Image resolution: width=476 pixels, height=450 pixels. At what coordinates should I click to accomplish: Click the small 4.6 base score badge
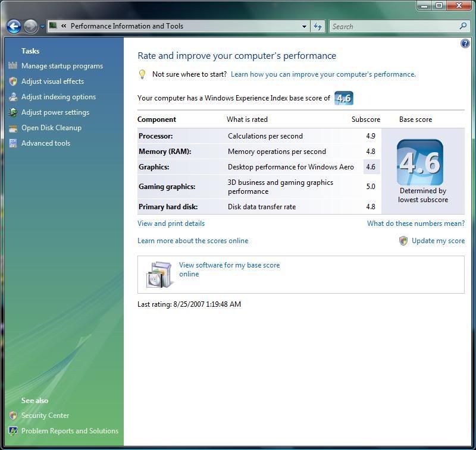coord(344,98)
